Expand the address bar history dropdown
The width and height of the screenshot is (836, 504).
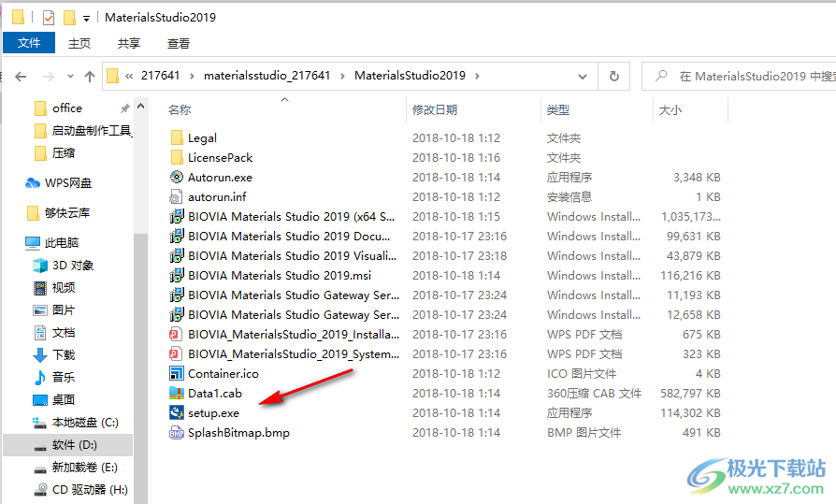(583, 77)
